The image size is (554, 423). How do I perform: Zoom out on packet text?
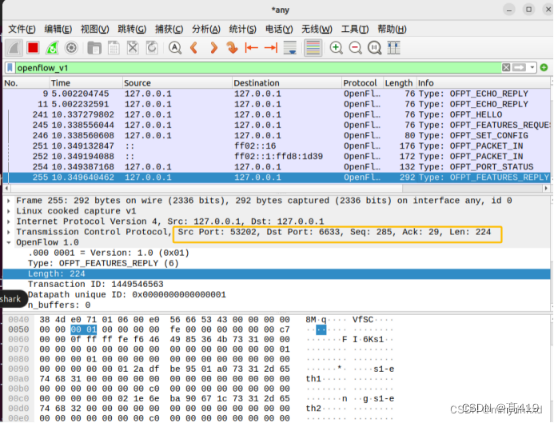click(x=355, y=48)
